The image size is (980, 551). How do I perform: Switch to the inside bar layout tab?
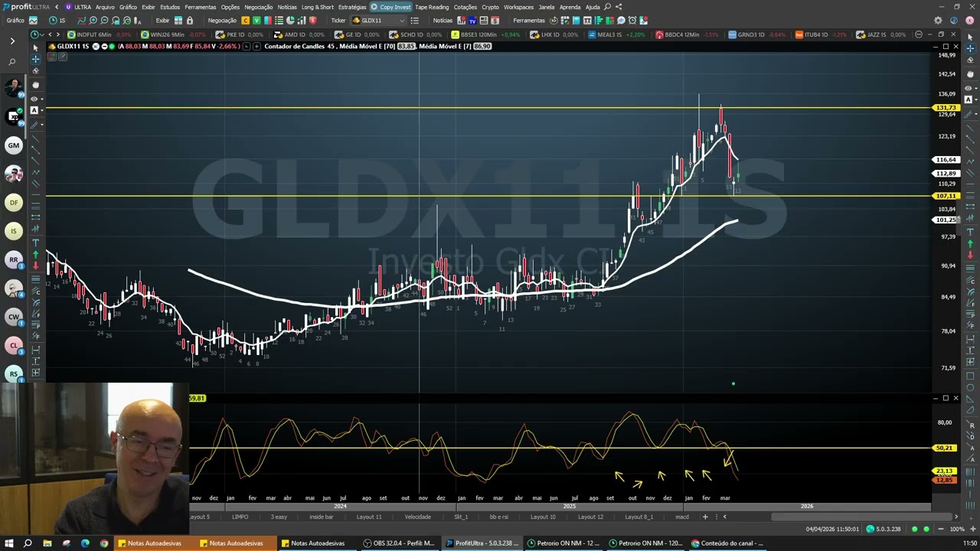321,517
